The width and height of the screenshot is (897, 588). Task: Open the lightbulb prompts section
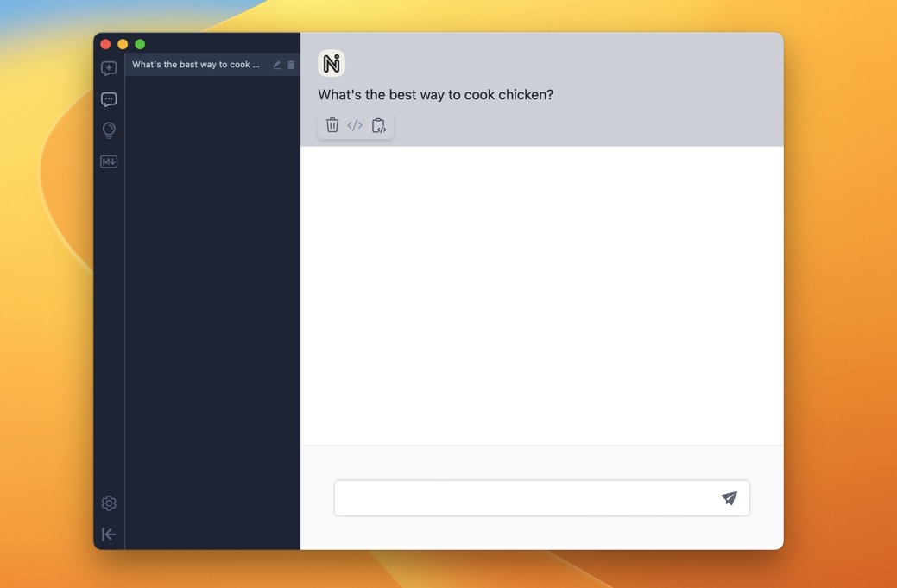tap(109, 130)
